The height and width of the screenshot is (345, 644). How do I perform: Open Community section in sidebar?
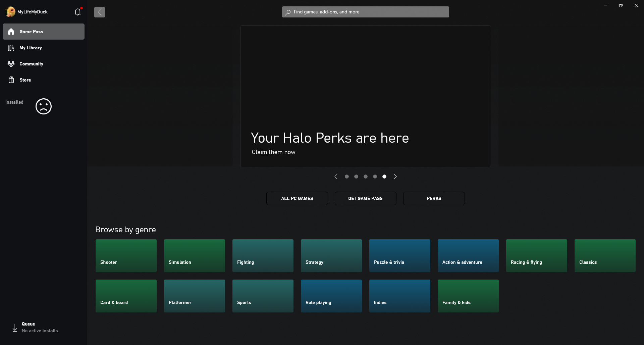click(44, 64)
